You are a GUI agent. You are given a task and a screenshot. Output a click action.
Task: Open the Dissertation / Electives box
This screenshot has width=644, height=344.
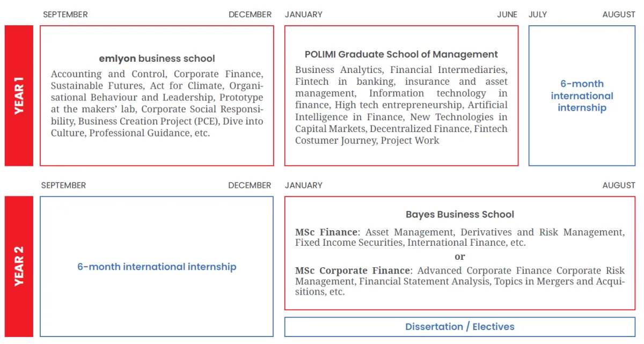click(459, 327)
